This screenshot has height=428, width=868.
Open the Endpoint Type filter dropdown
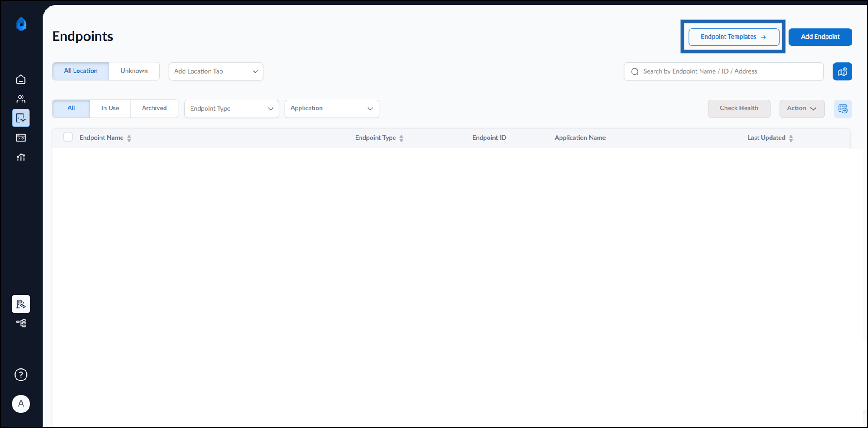(231, 109)
